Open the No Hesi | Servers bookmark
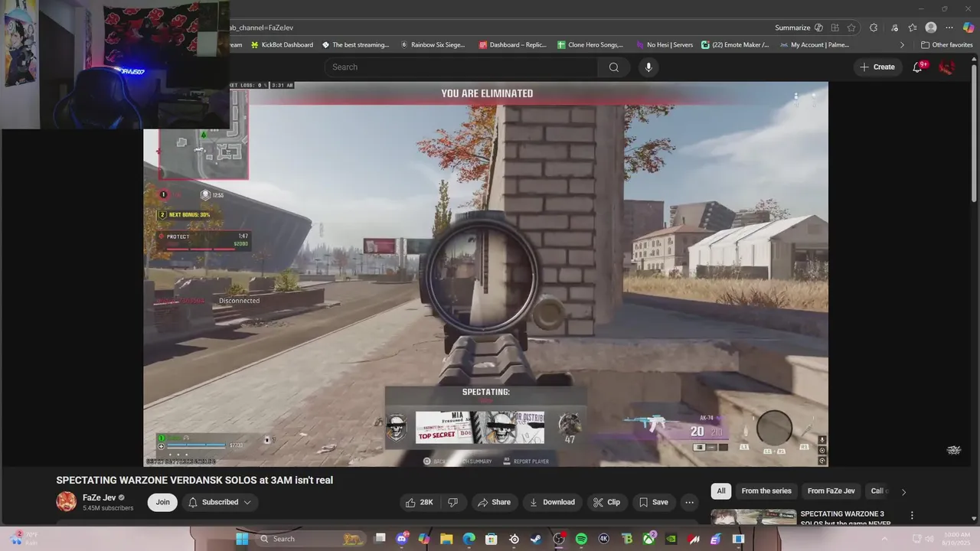980x551 pixels. point(664,45)
